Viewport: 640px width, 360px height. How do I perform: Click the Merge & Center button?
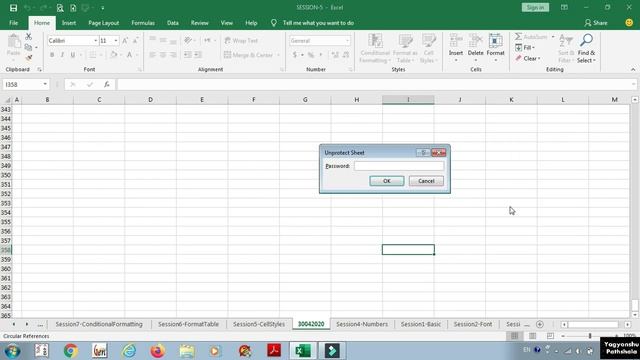(x=249, y=55)
